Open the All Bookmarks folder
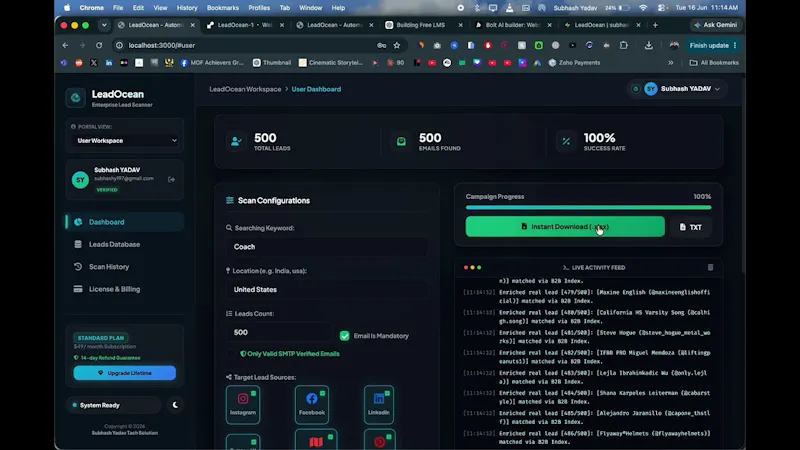 pyautogui.click(x=714, y=63)
